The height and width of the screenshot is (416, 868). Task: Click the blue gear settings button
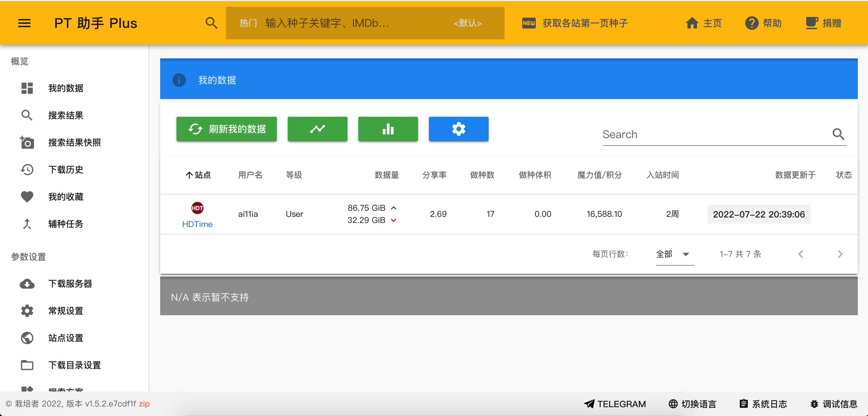tap(459, 129)
